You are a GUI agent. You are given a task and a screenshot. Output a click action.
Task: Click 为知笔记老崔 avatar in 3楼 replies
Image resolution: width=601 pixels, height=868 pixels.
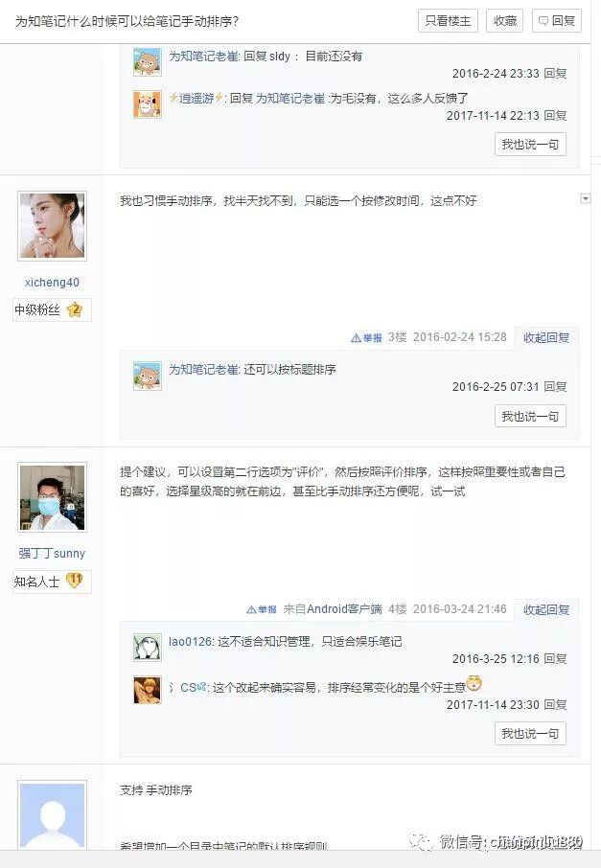[x=148, y=376]
